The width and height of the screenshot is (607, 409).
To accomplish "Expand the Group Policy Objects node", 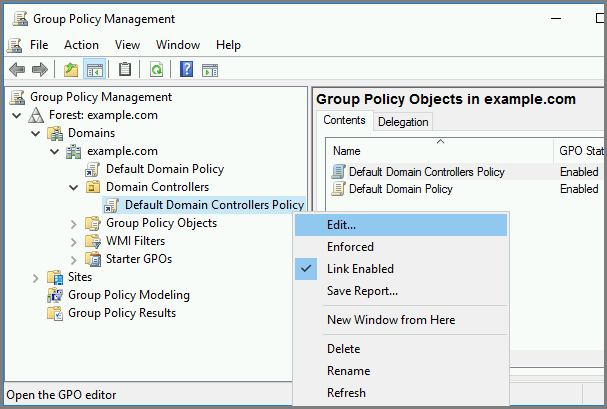I will tap(74, 223).
